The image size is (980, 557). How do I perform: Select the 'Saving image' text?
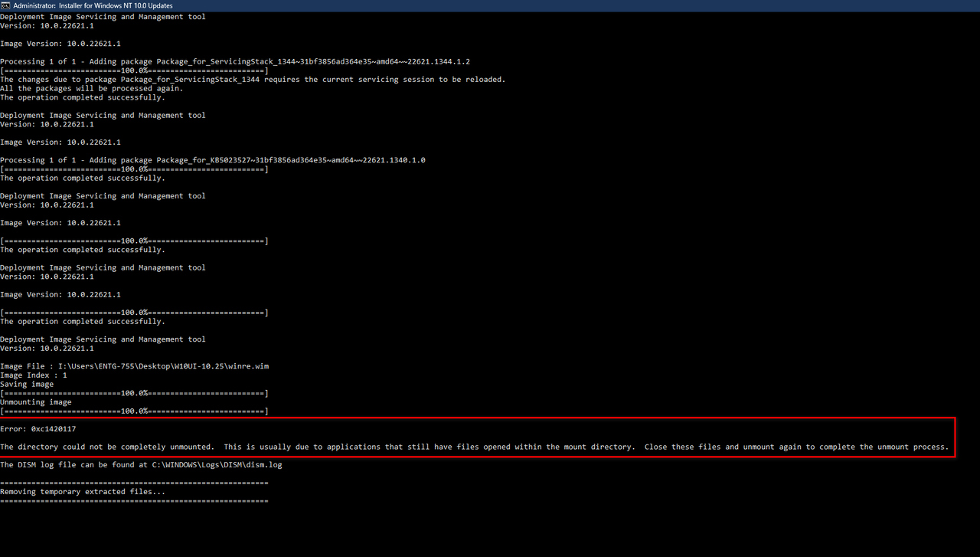[x=27, y=384]
